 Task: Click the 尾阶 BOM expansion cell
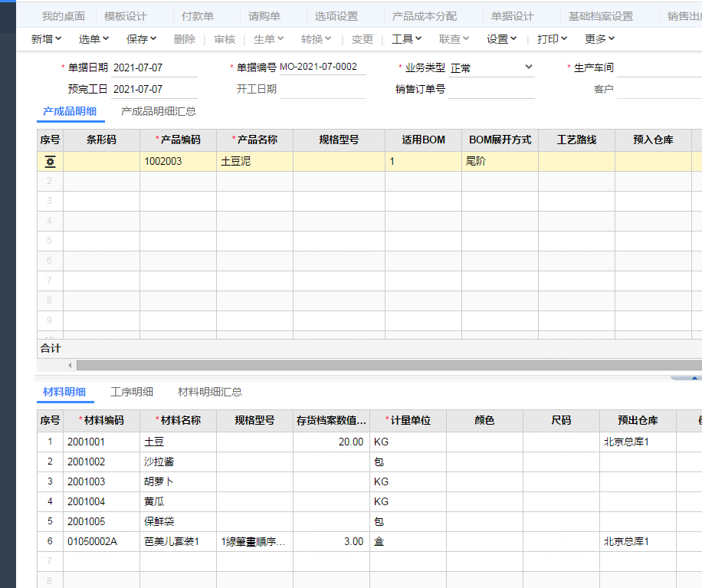click(500, 161)
